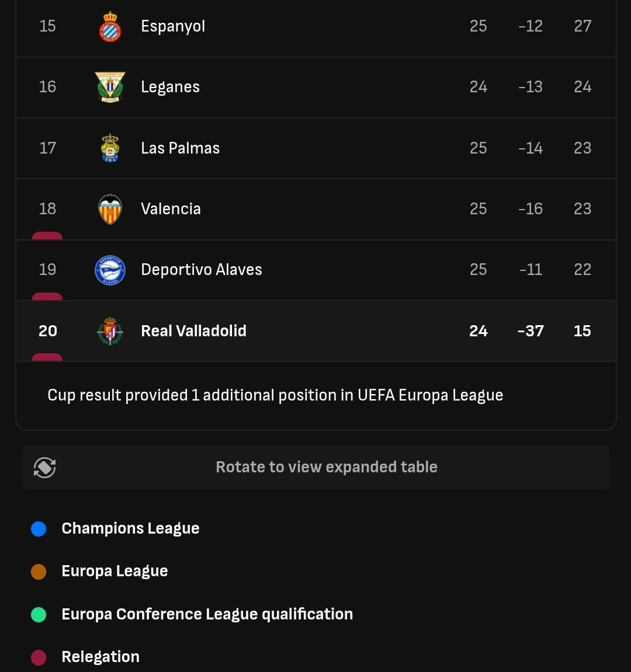Screen dimensions: 631x672
Task: Click Real Valladolid's 15 points value
Action: pyautogui.click(x=582, y=331)
